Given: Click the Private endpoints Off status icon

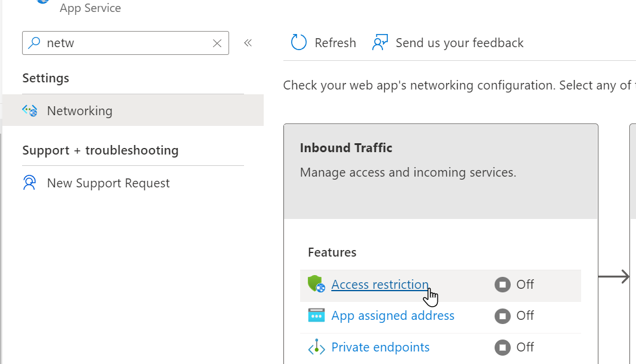Looking at the screenshot, I should [502, 347].
